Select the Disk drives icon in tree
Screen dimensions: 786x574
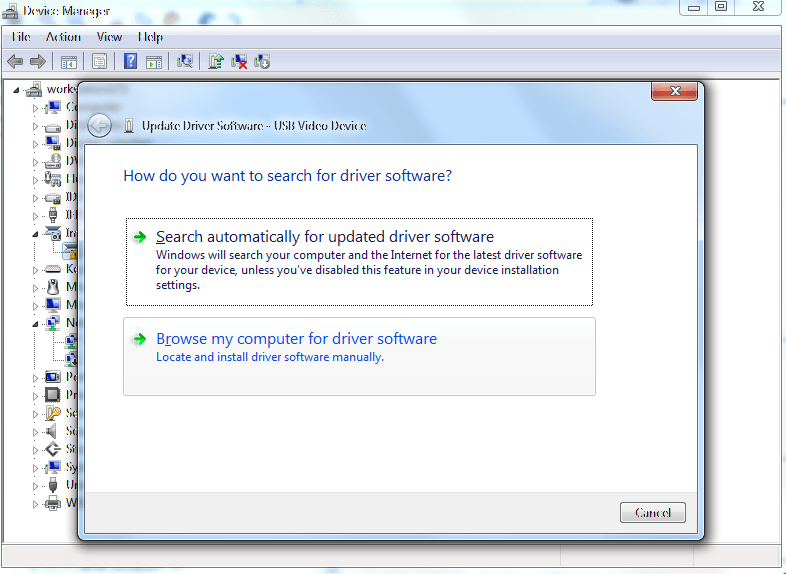pyautogui.click(x=53, y=126)
